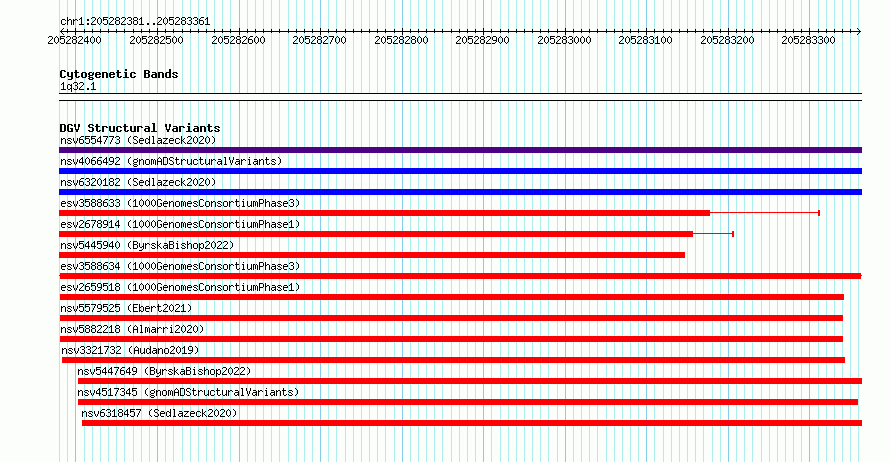This screenshot has height=462, width=890.
Task: Open esv2678914 (1000GenomesConsortiumPhase1) label
Action: pos(180,224)
